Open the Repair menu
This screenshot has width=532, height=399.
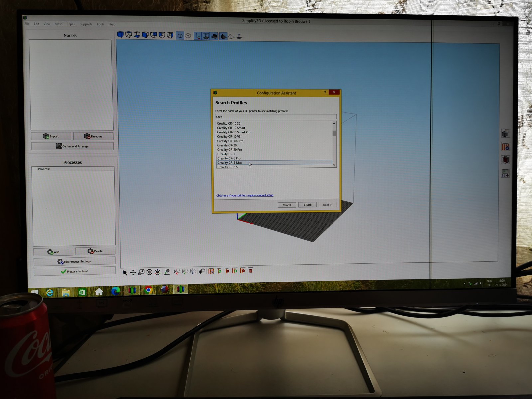coord(71,24)
